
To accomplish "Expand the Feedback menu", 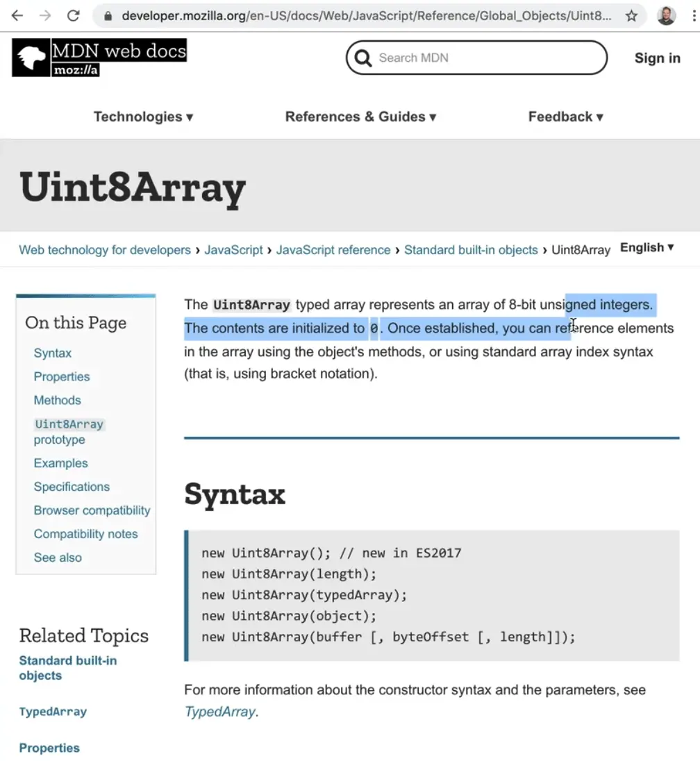I will (565, 117).
